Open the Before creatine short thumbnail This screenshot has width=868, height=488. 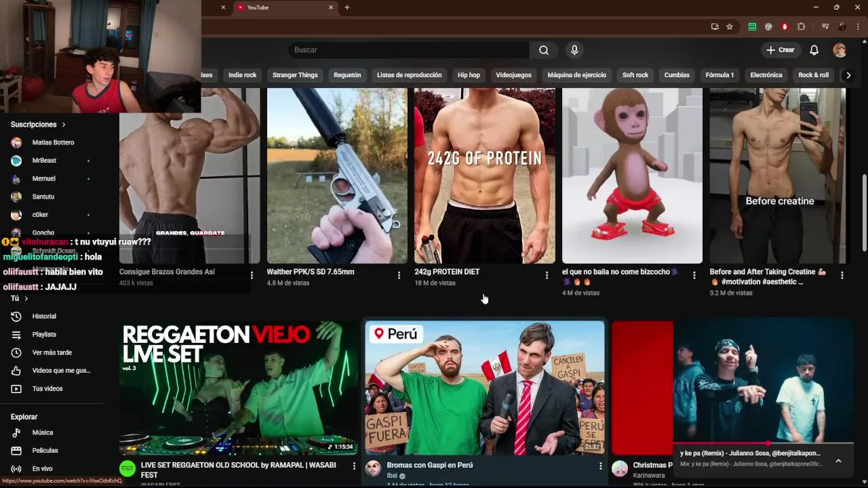point(778,176)
